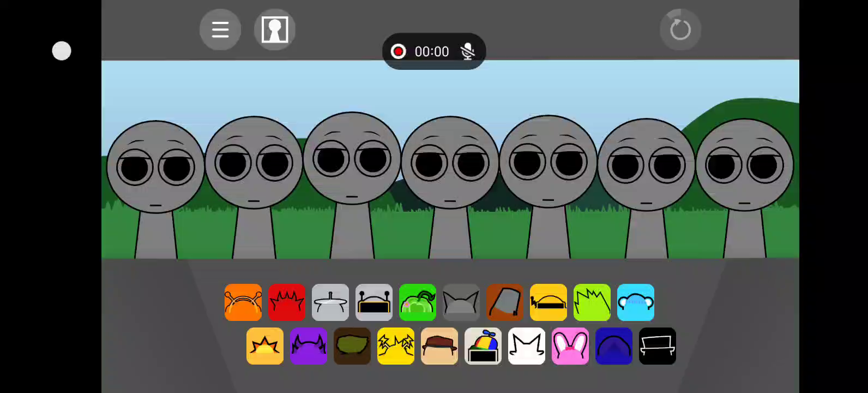Select the black bench-shaped sound icon
Image resolution: width=868 pixels, height=393 pixels.
[x=658, y=346]
